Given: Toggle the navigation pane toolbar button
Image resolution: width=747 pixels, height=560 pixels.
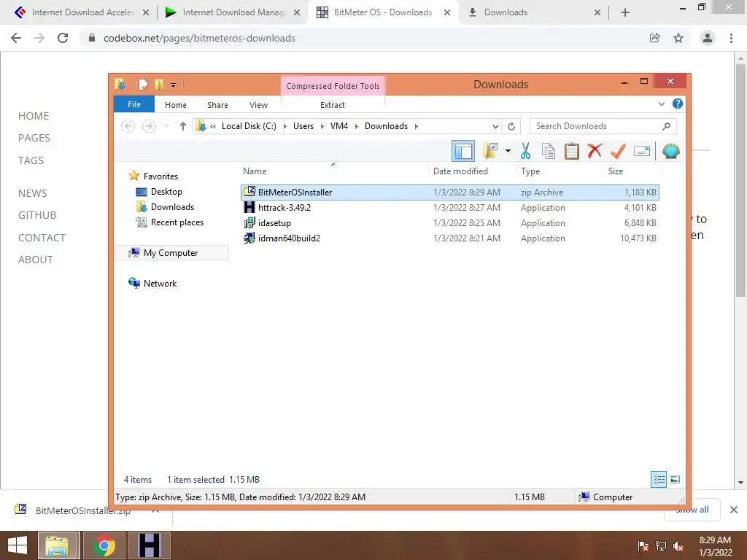Looking at the screenshot, I should [x=462, y=152].
